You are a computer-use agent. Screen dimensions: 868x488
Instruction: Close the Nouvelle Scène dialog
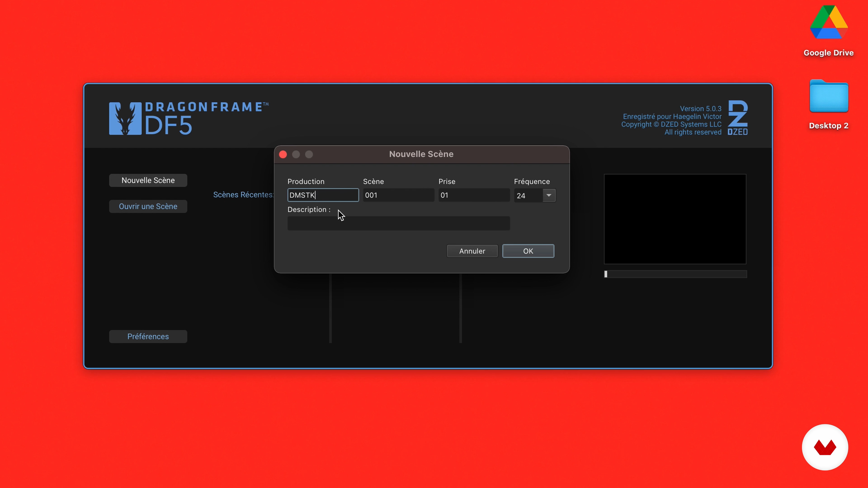click(283, 154)
